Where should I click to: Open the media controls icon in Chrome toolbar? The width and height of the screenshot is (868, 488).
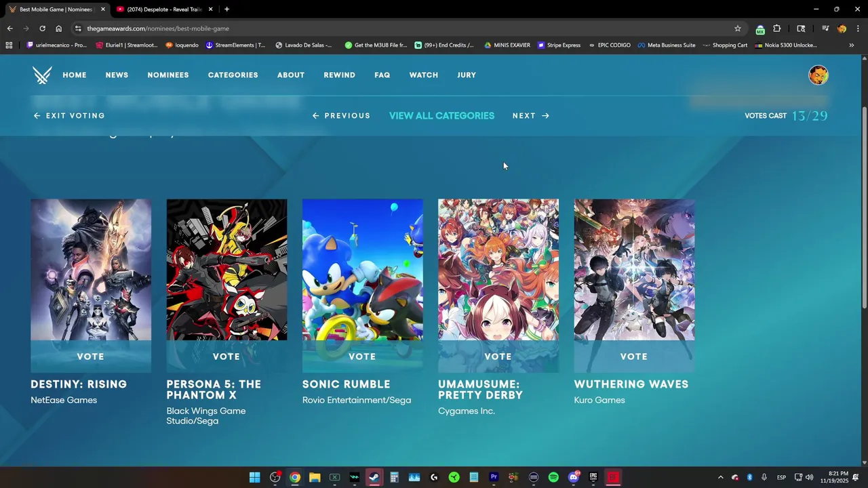click(x=825, y=28)
